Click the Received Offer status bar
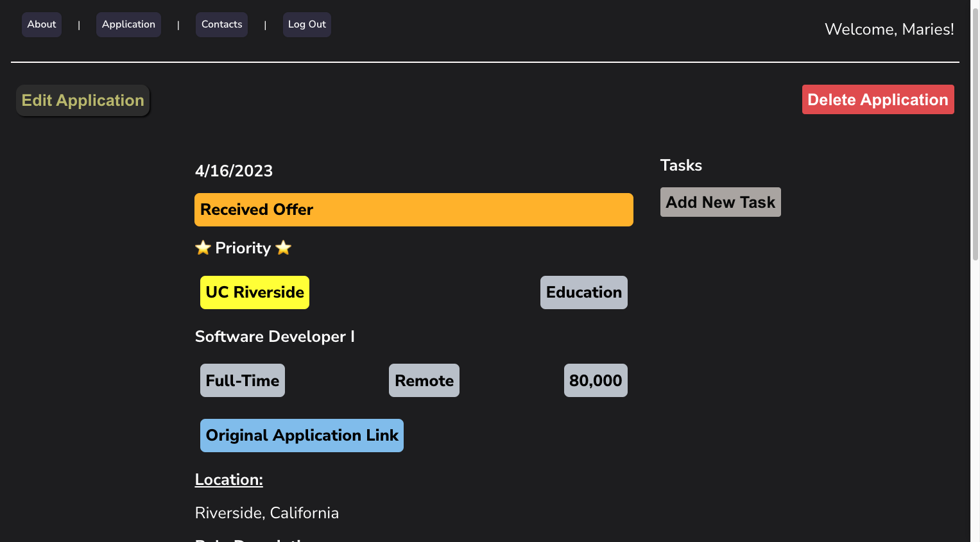This screenshot has height=542, width=980. [414, 210]
